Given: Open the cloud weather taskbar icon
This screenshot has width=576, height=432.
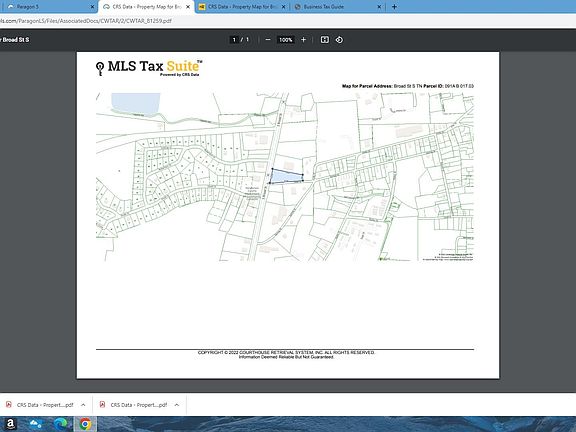Looking at the screenshot, I should (35, 424).
